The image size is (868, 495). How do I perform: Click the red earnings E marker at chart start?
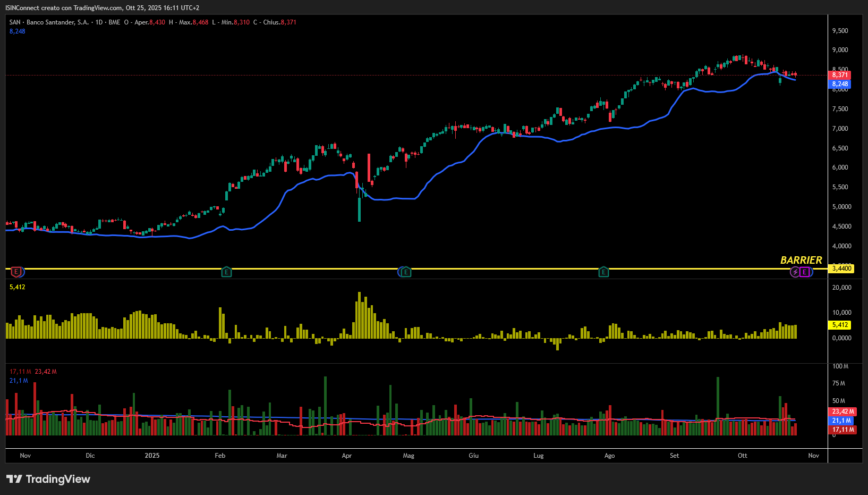(x=16, y=272)
